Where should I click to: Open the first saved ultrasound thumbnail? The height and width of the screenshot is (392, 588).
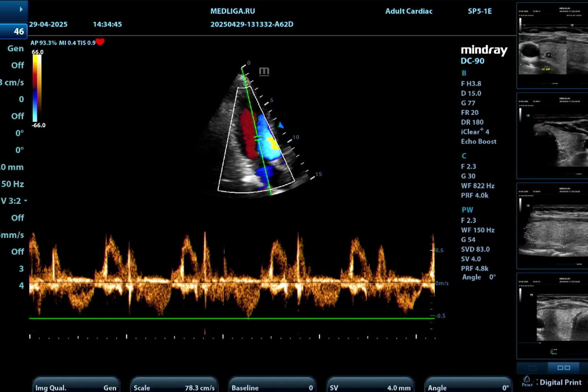552,46
